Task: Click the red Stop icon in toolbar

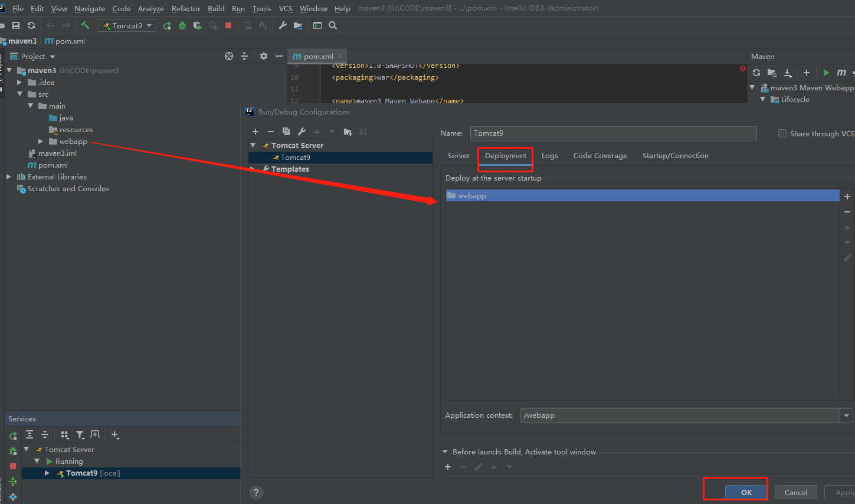Action: tap(228, 25)
